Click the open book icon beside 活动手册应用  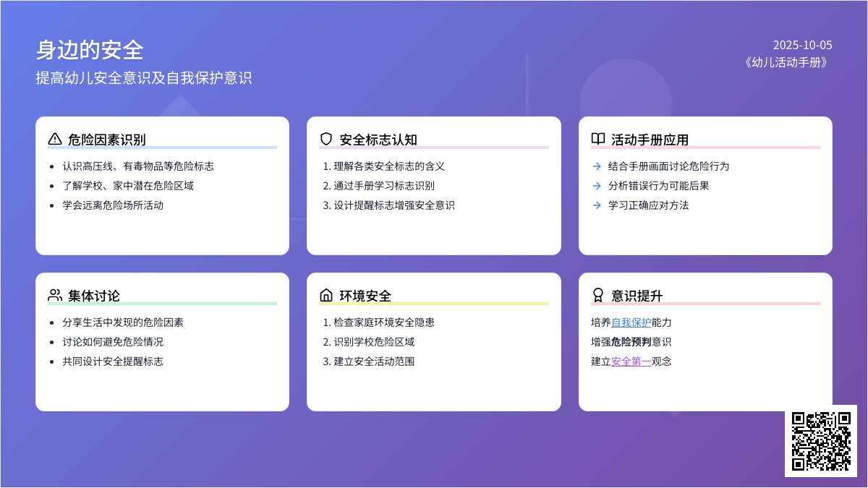(x=597, y=139)
